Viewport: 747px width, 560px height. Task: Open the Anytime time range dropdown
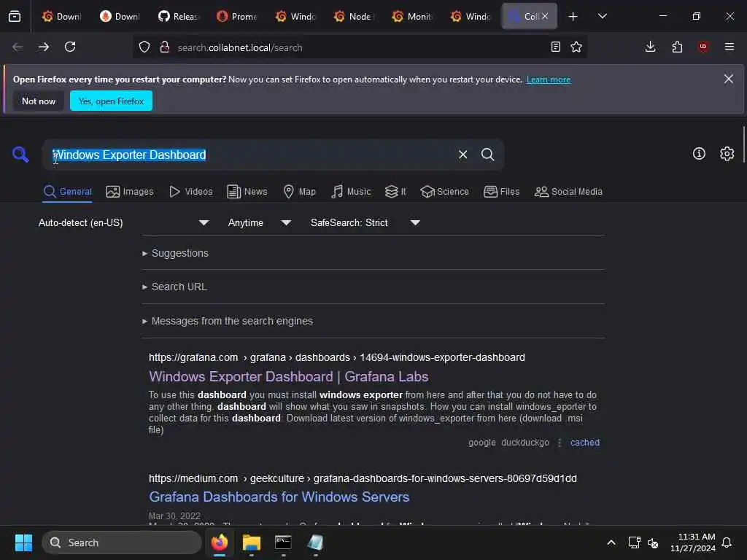coord(259,222)
